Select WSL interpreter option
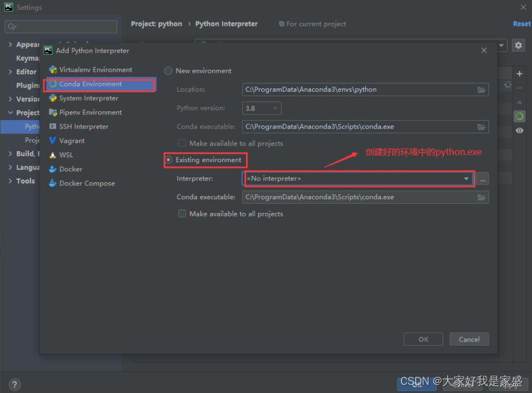This screenshot has width=532, height=393. [x=61, y=155]
